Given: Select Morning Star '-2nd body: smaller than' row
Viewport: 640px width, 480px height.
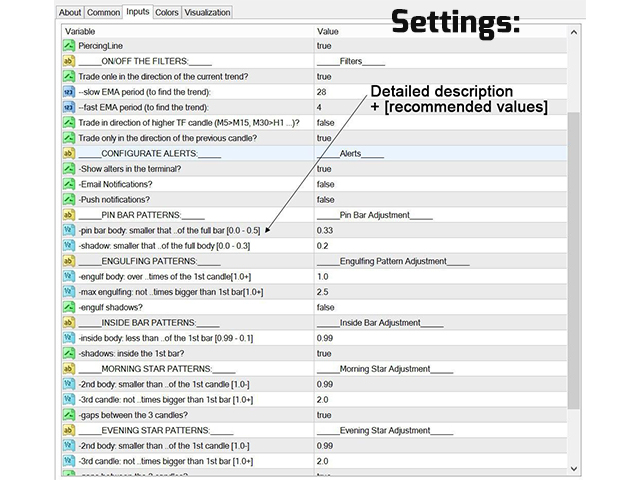Looking at the screenshot, I should tap(314, 384).
